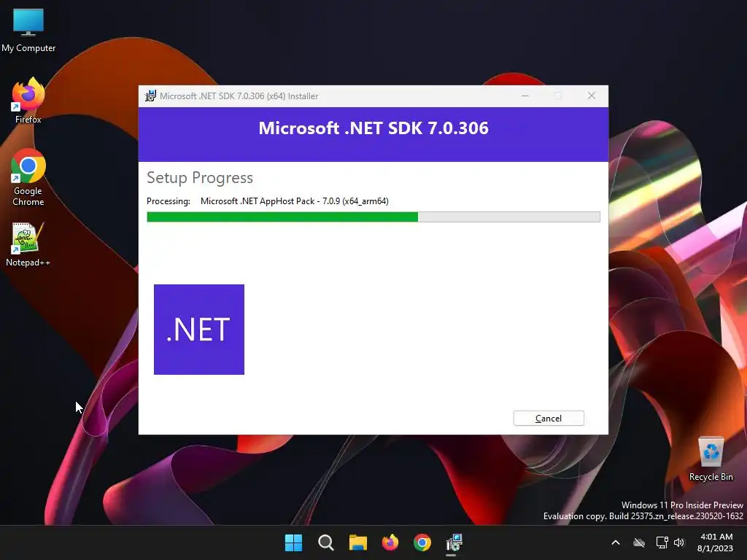Select the Firefox desktop shortcut

click(x=28, y=101)
